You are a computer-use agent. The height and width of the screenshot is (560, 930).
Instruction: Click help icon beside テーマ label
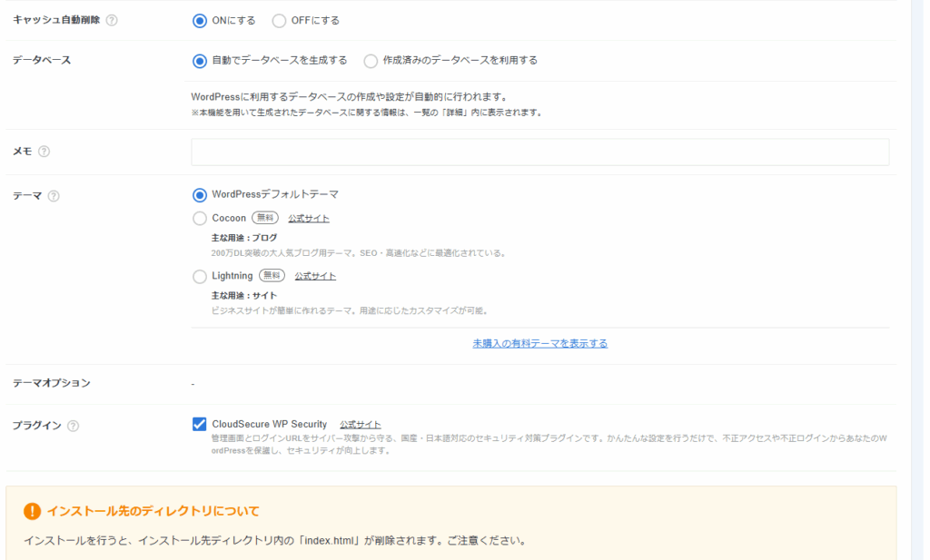[x=54, y=196]
